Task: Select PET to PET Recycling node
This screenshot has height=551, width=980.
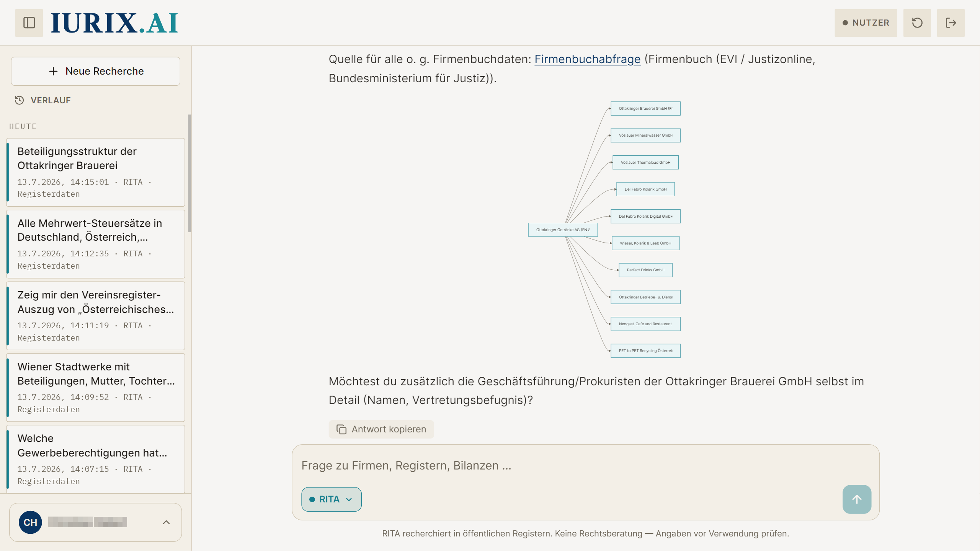Action: click(645, 350)
